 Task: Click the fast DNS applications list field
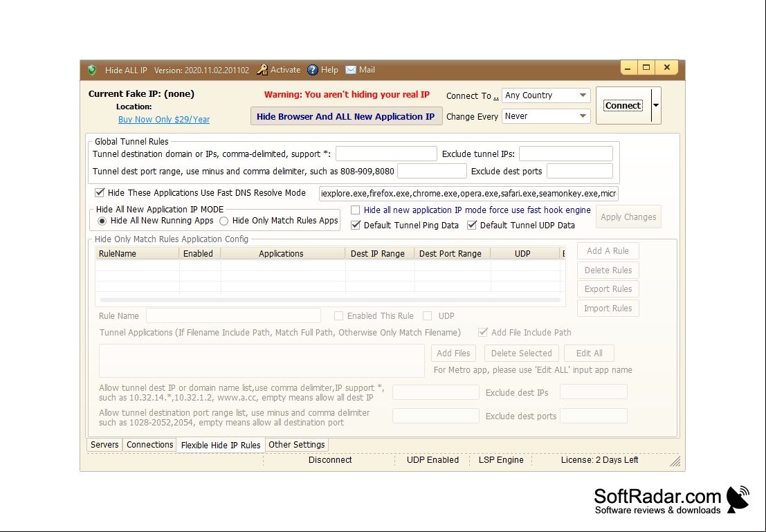pos(469,194)
